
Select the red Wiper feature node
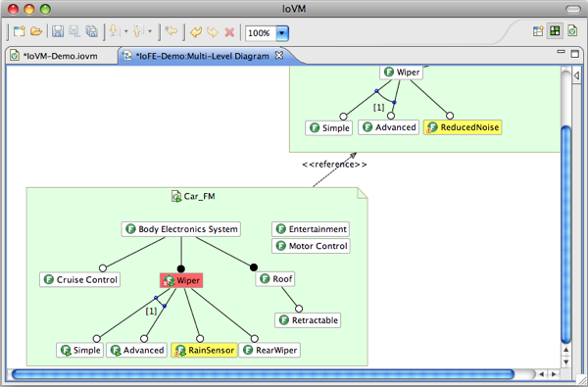tap(181, 280)
